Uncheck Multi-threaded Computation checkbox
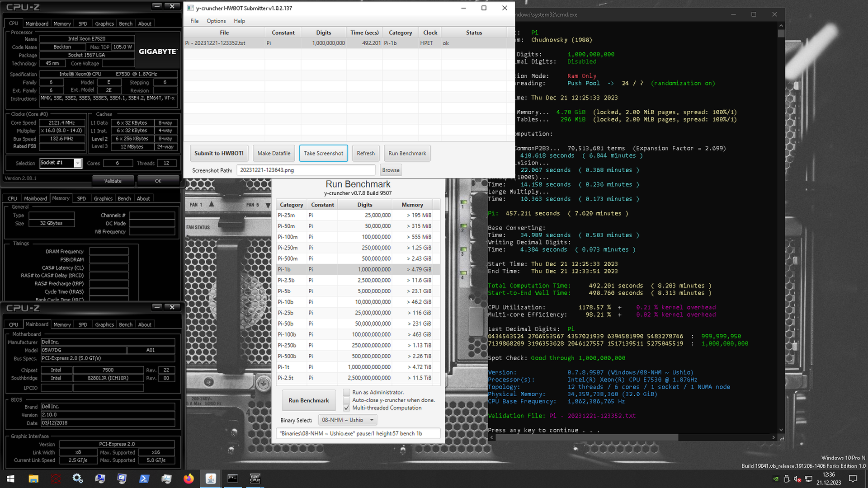This screenshot has height=488, width=868. (347, 408)
